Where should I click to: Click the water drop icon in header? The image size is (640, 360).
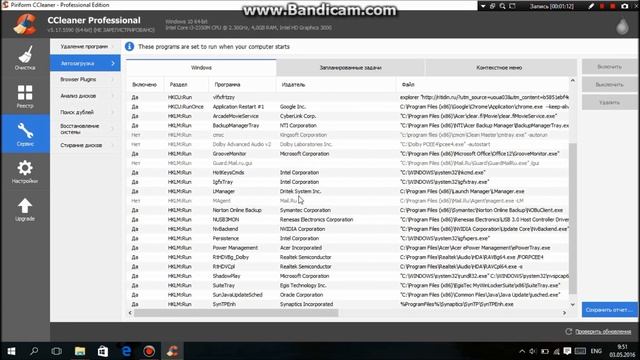click(x=622, y=27)
